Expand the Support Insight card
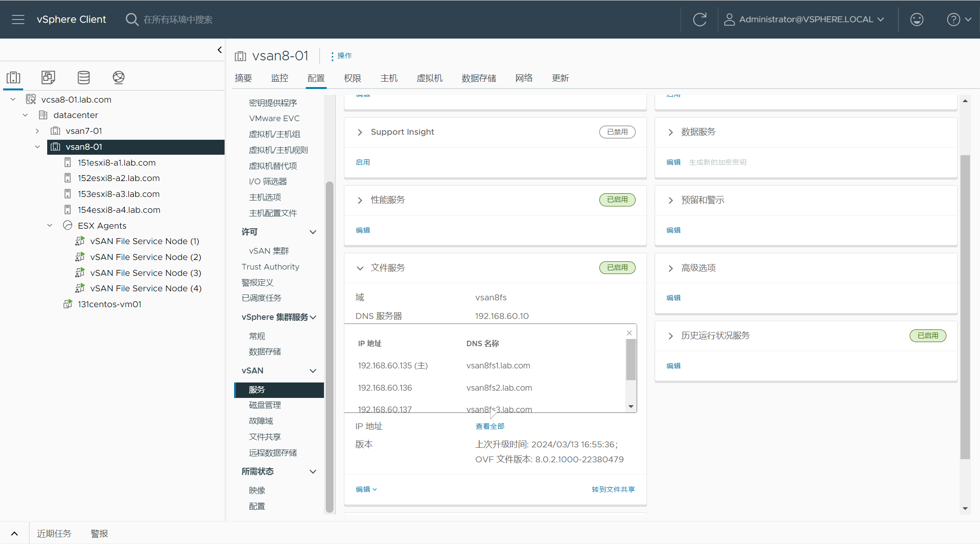This screenshot has height=544, width=980. pyautogui.click(x=360, y=132)
